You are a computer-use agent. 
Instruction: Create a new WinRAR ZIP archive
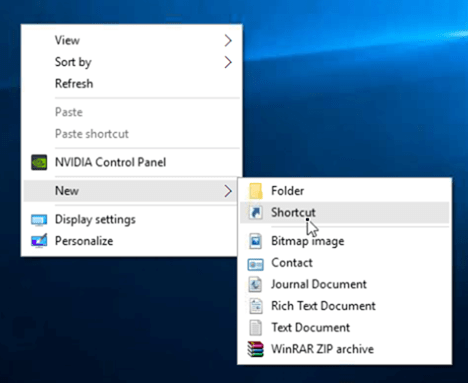(345, 349)
